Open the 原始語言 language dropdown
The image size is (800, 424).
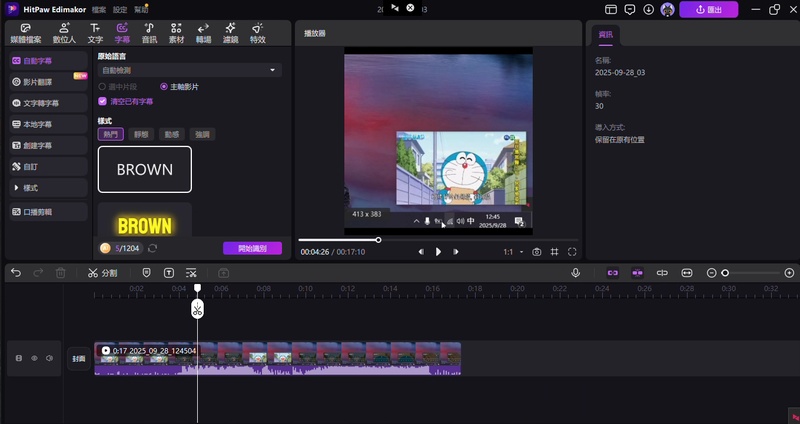[x=189, y=71]
